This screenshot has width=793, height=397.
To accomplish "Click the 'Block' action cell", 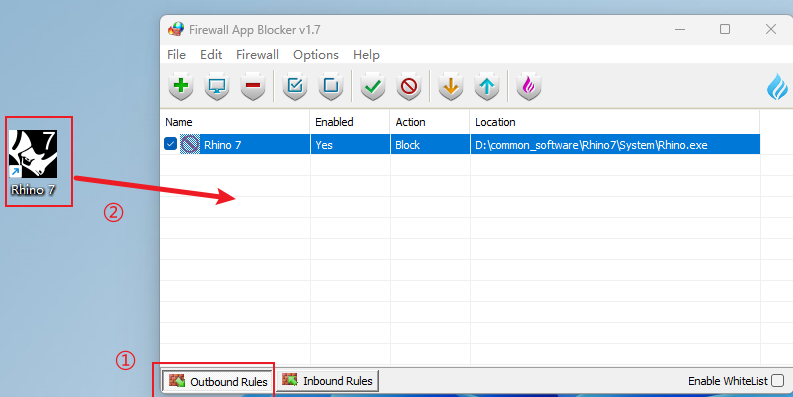I will pos(430,145).
